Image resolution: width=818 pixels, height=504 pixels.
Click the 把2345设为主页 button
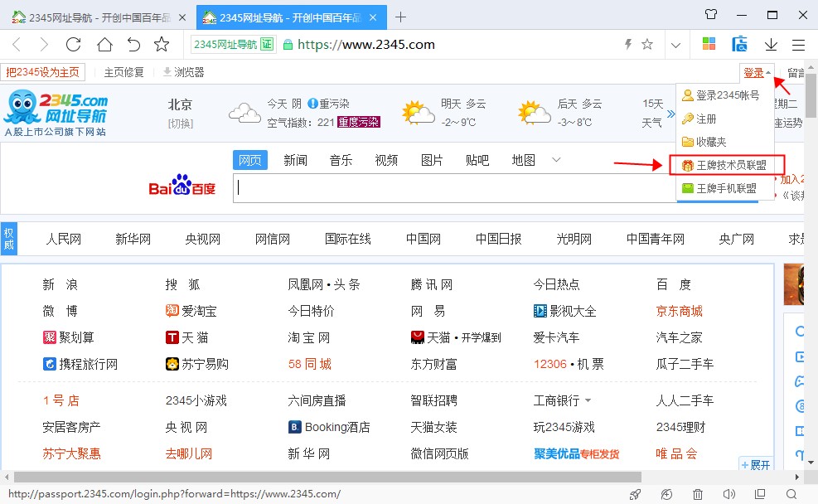44,72
